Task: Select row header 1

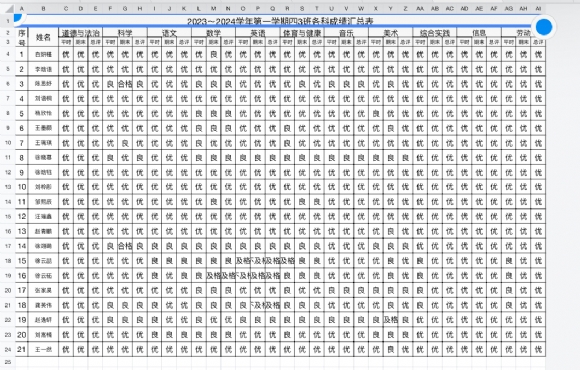Action: (x=8, y=21)
